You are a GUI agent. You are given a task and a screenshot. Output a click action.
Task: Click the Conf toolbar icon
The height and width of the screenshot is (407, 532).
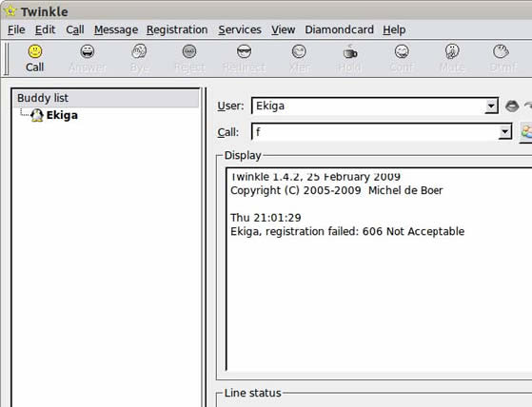click(402, 51)
